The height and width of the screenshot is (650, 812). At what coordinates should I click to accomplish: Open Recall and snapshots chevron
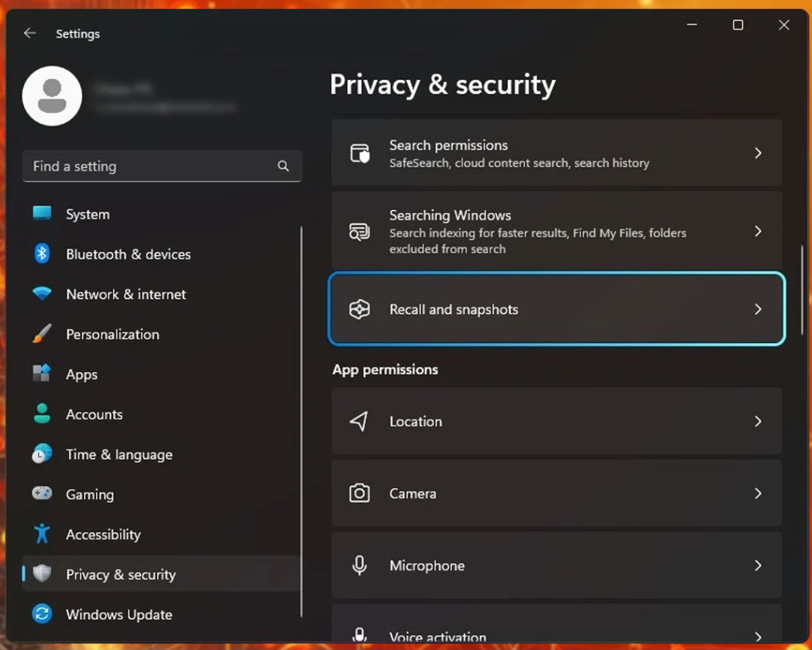(x=757, y=309)
